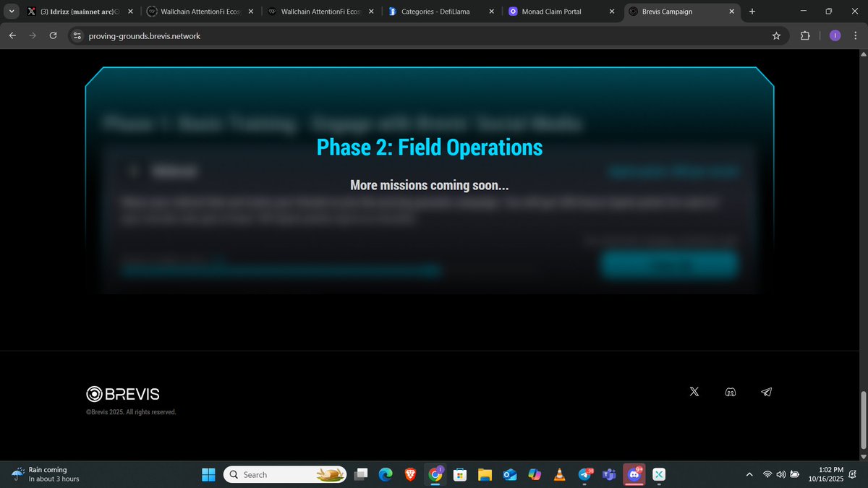Select the Brevis Campaign tab
The image size is (868, 488).
click(681, 12)
